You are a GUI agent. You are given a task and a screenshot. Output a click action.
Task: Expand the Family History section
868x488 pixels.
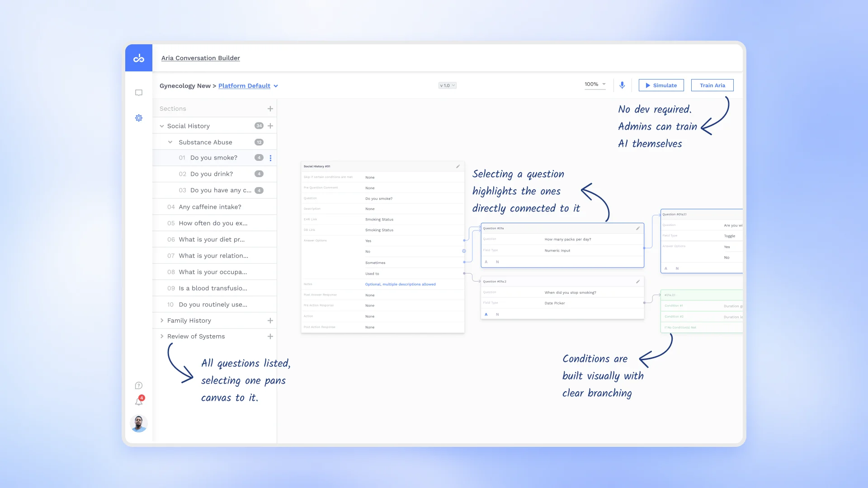point(162,320)
